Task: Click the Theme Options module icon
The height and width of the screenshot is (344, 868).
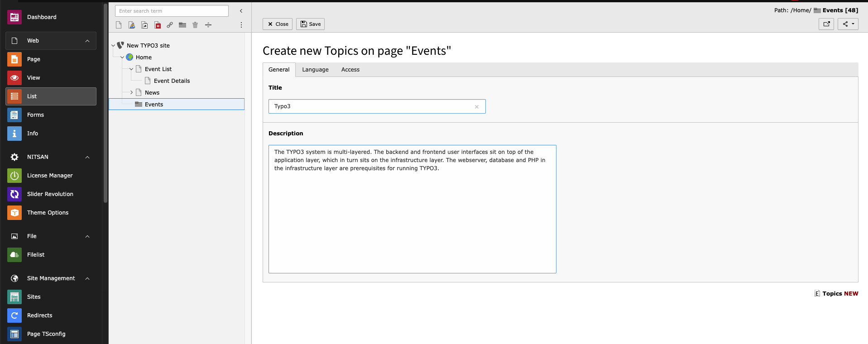Action: pyautogui.click(x=14, y=213)
